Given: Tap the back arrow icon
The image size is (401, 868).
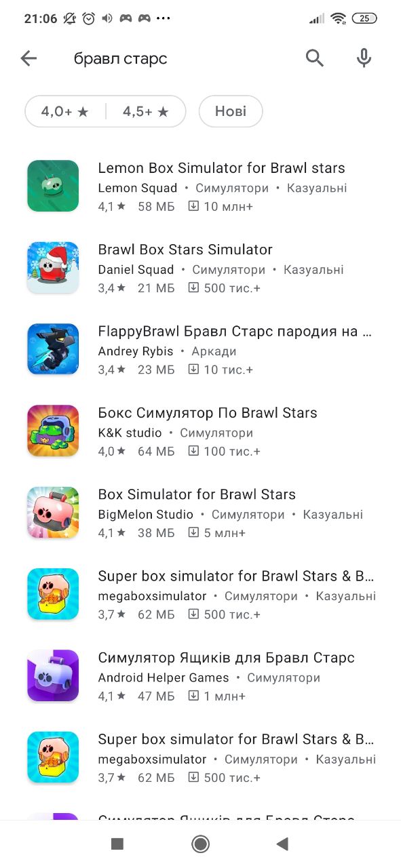Looking at the screenshot, I should [x=28, y=59].
